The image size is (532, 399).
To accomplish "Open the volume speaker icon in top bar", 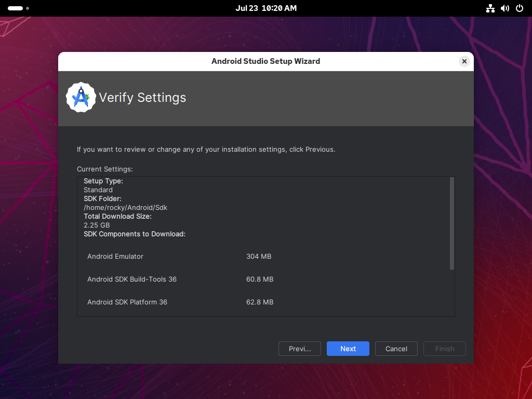I will tap(505, 8).
